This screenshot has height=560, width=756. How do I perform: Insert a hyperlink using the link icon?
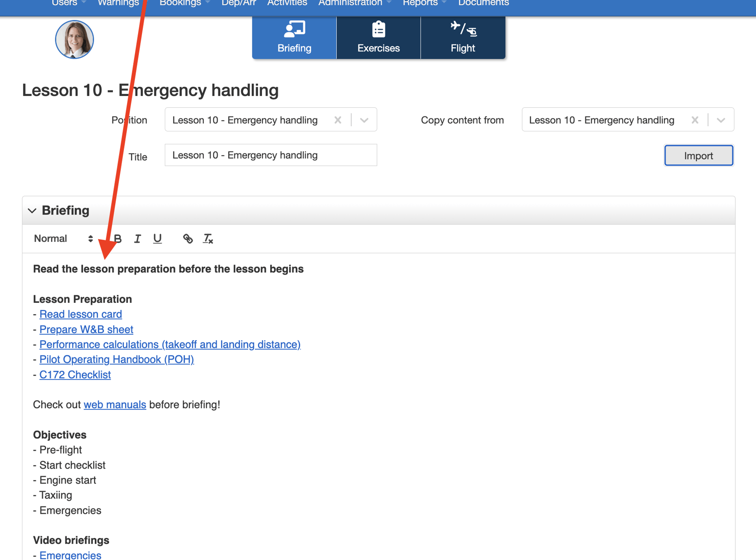(188, 239)
